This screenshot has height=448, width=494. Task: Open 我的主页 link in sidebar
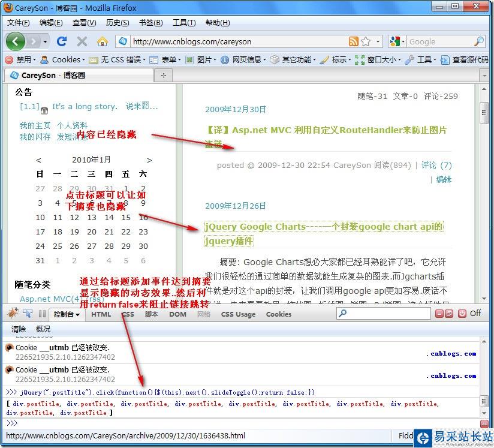pos(35,125)
